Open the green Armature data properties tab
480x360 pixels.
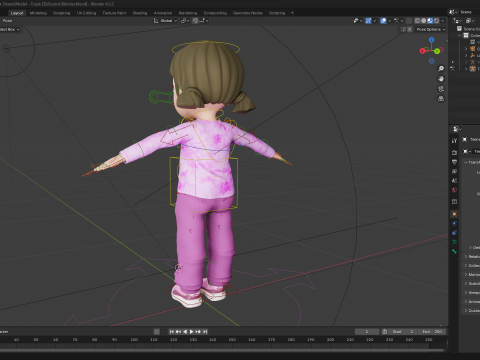tap(454, 242)
